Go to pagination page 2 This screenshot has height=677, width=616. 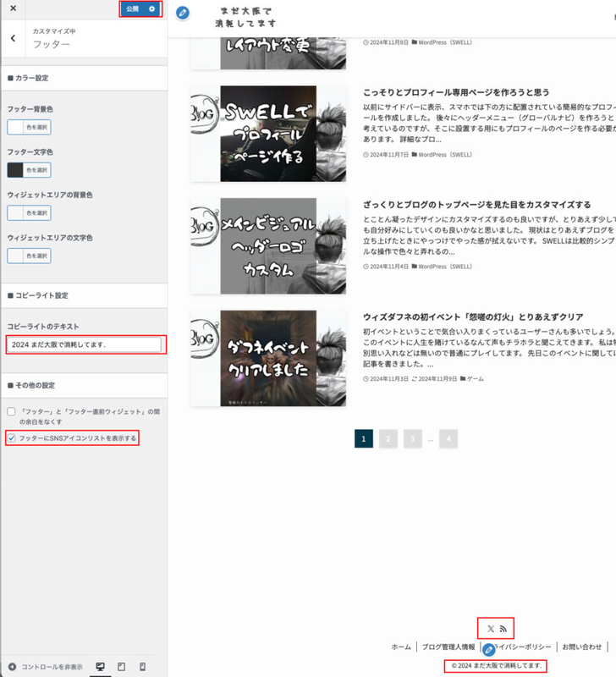[x=388, y=438]
